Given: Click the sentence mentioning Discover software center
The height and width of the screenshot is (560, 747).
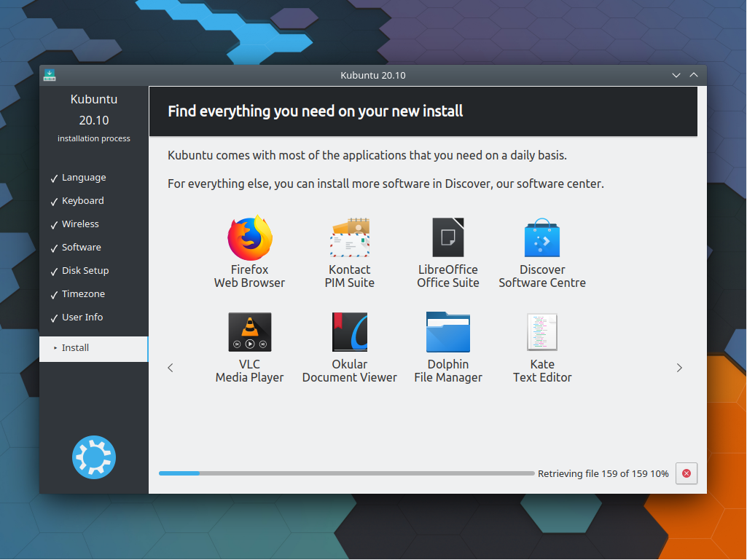Looking at the screenshot, I should point(386,184).
